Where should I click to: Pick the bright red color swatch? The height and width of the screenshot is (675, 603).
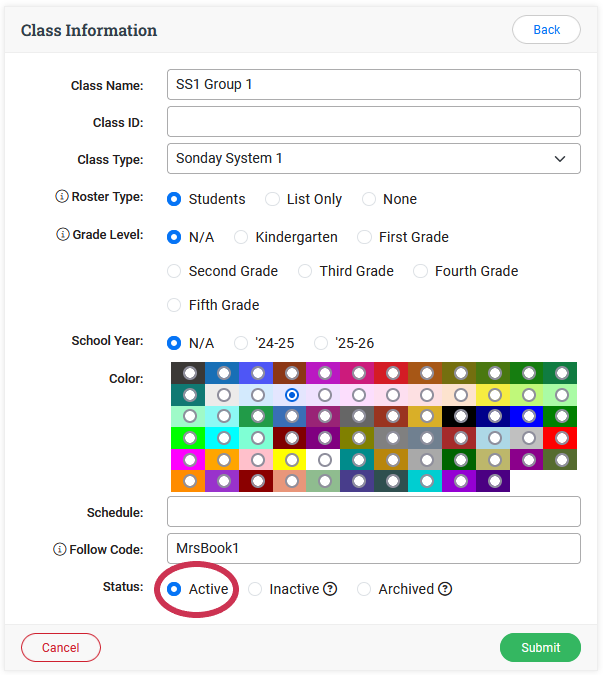click(561, 438)
